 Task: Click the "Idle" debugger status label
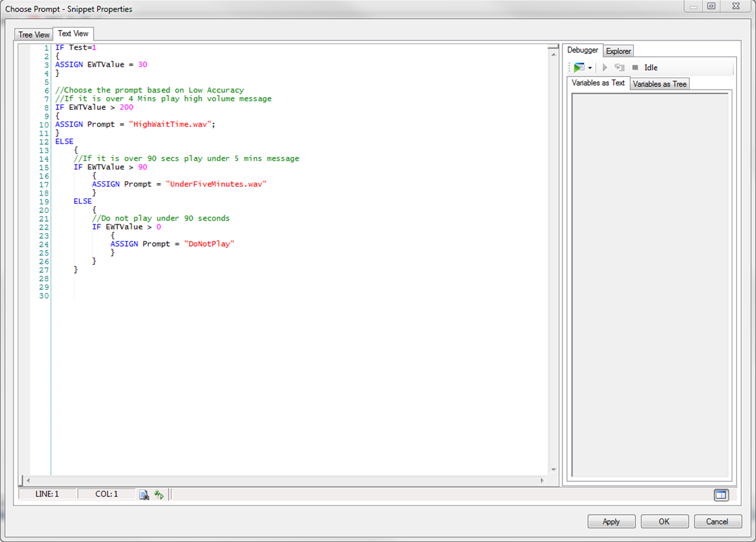(651, 67)
